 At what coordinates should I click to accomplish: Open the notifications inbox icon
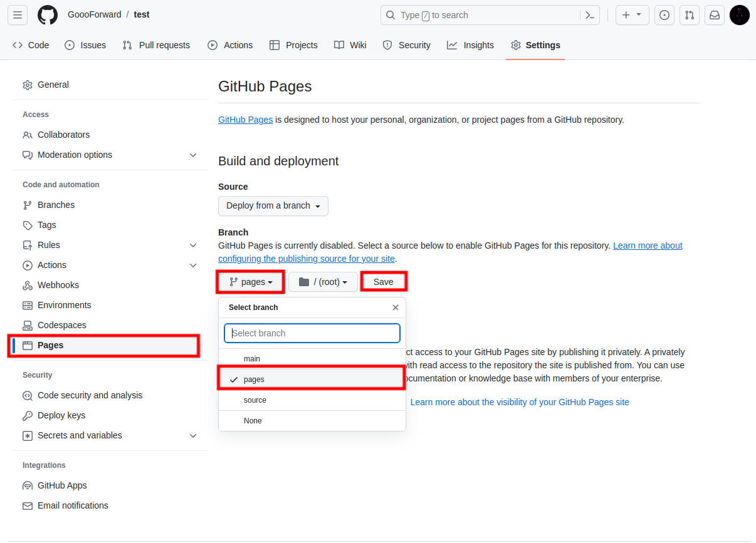pyautogui.click(x=715, y=15)
